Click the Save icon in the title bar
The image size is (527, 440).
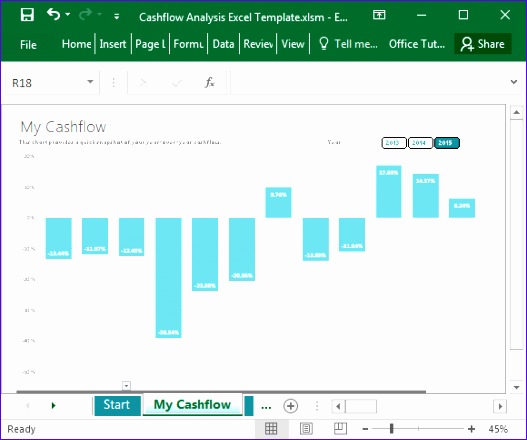pos(27,15)
